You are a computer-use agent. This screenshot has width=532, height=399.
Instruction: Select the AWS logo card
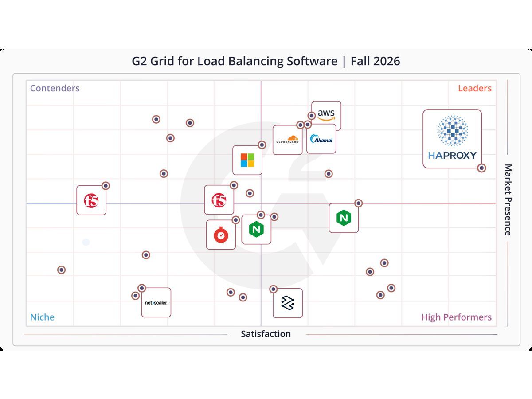tap(326, 116)
